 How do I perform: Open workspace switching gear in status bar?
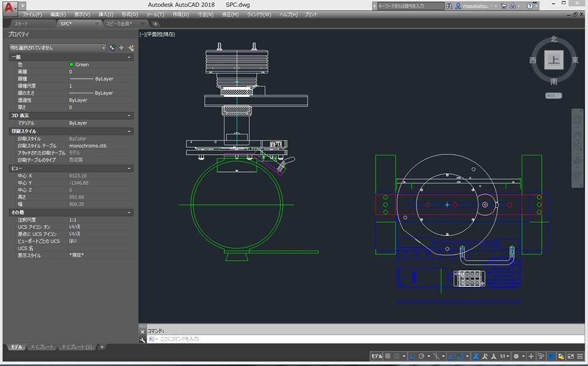[x=516, y=356]
